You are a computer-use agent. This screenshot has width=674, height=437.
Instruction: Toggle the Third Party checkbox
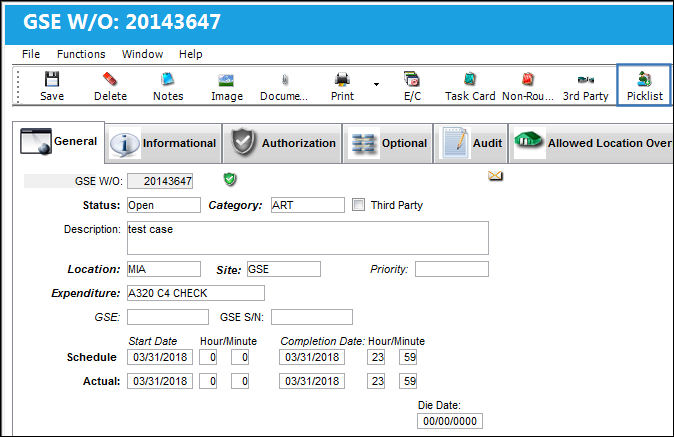coord(358,205)
